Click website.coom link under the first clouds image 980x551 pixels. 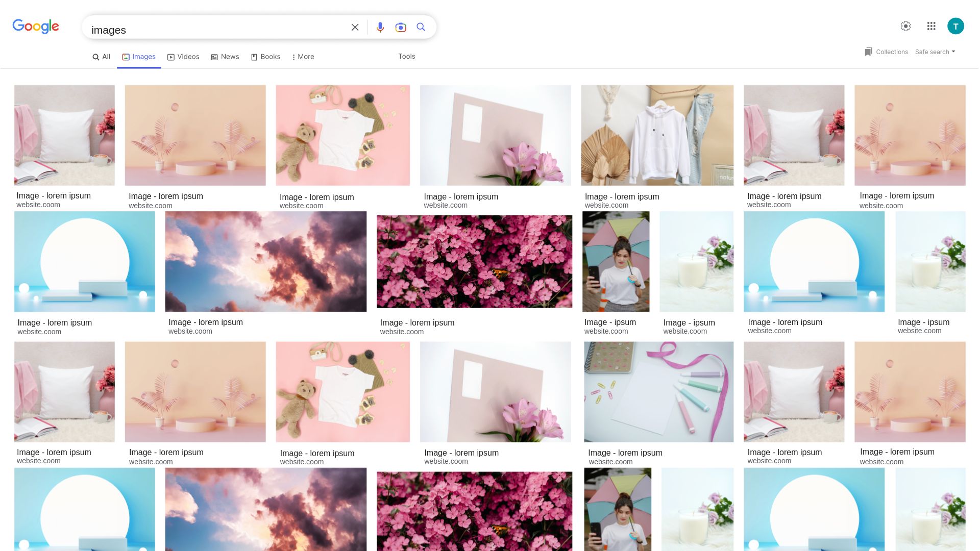pos(190,331)
